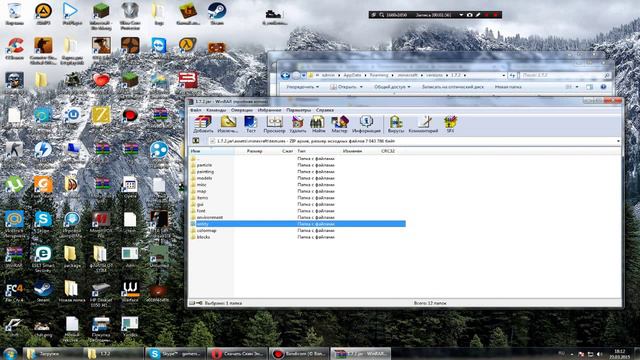
Task: Click the Комментарий (Comment) toolbar icon
Action: (x=424, y=124)
